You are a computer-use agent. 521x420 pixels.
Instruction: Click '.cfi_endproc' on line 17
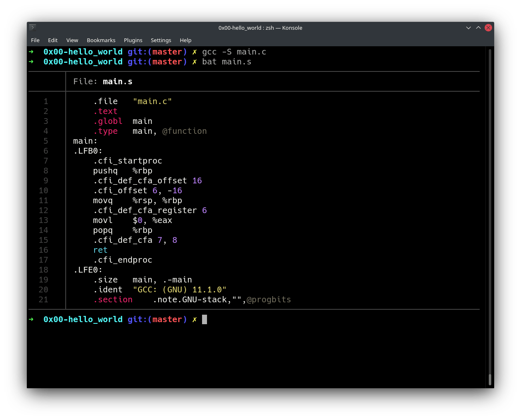pos(123,260)
